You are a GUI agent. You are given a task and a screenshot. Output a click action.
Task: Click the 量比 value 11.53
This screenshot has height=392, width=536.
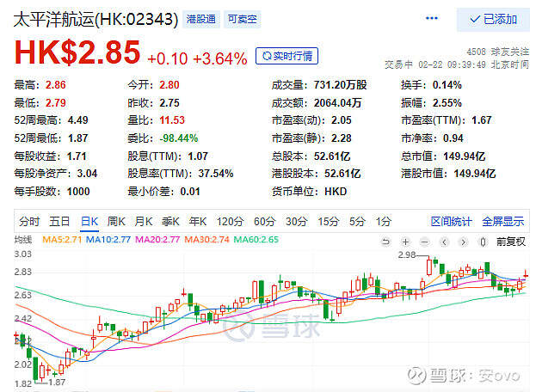[x=172, y=120]
